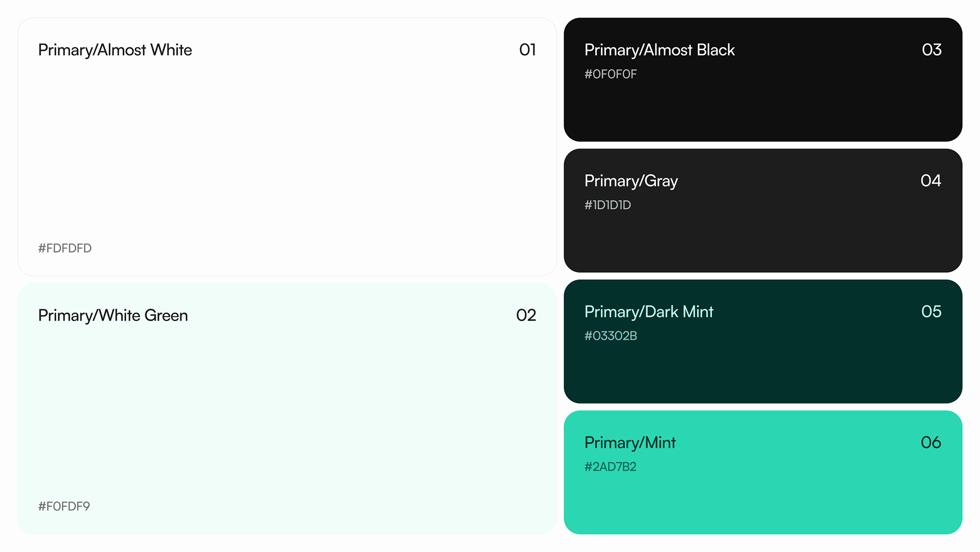The height and width of the screenshot is (552, 980).
Task: Select the Primary/Gray color swatch
Action: [763, 210]
